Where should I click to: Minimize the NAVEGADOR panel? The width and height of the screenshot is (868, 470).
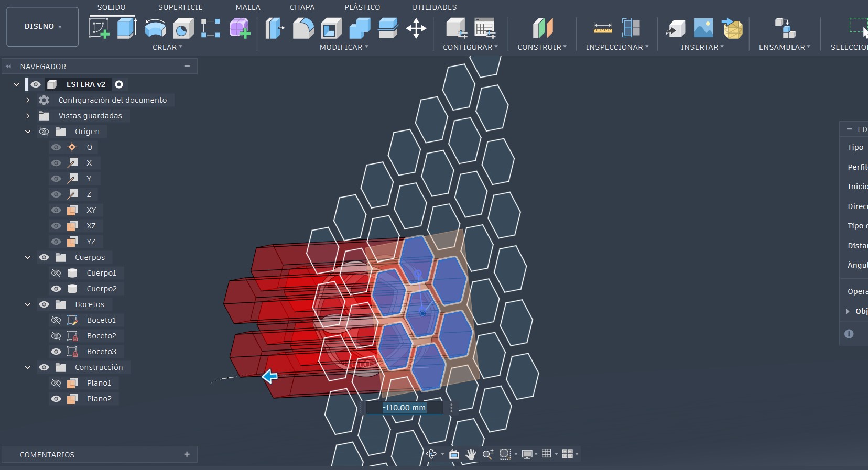point(187,67)
